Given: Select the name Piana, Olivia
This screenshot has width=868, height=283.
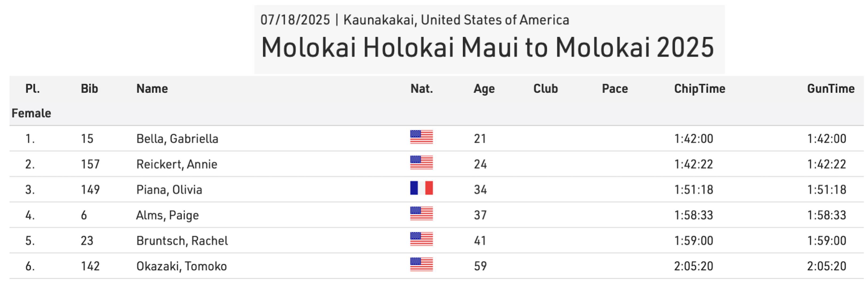Looking at the screenshot, I should pyautogui.click(x=169, y=190).
